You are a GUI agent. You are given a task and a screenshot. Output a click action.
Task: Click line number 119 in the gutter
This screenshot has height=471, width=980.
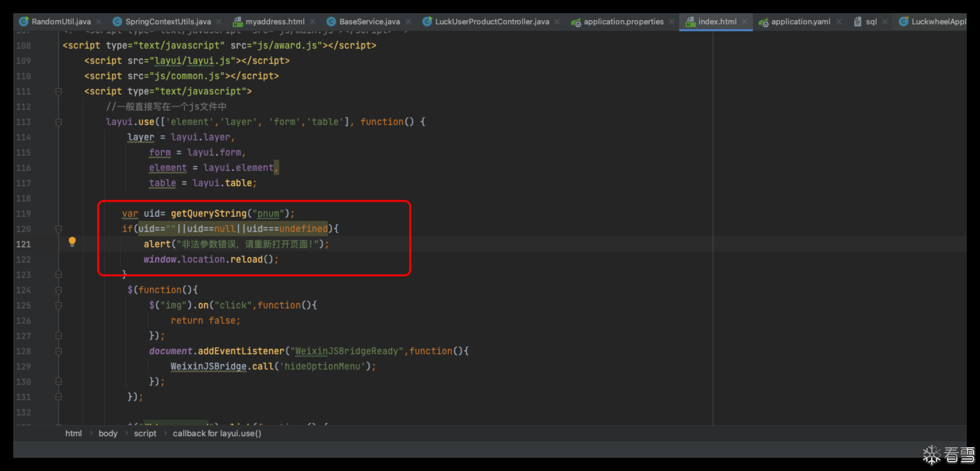point(23,214)
